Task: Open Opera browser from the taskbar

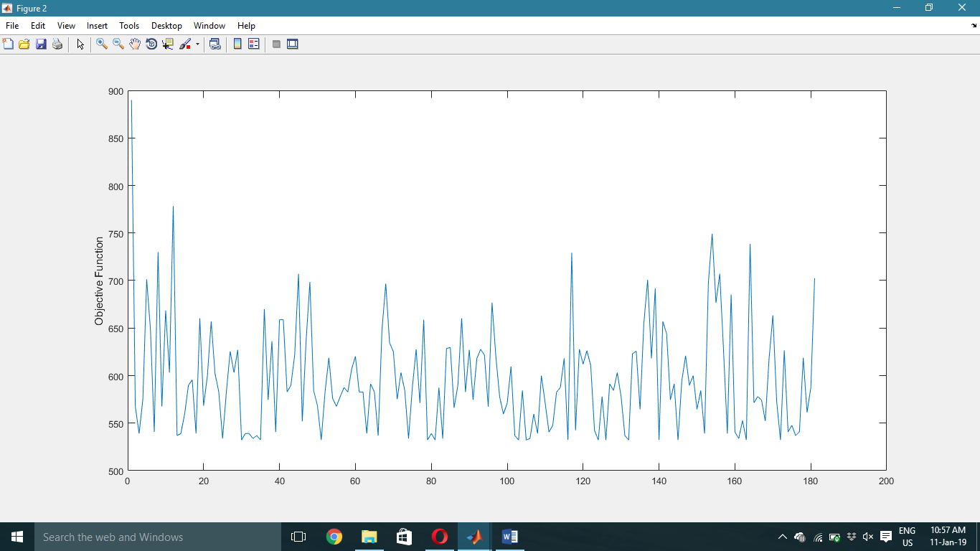Action: coord(440,537)
